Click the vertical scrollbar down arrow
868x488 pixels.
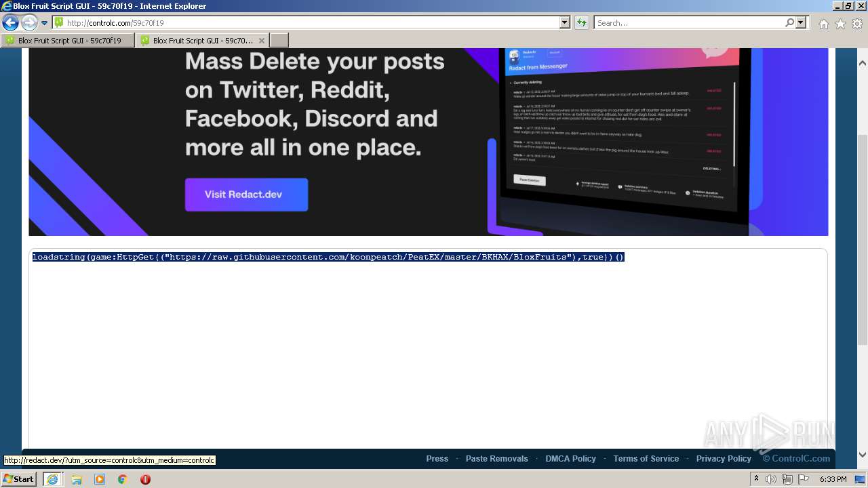coord(863,455)
